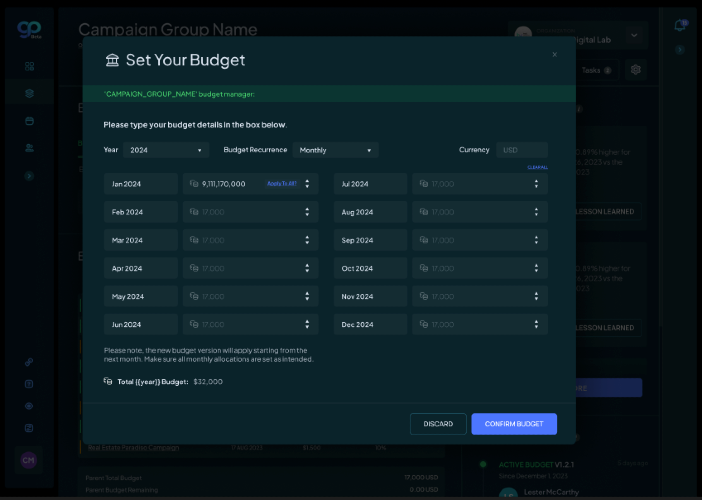Click the Clear All link
The image size is (702, 500).
pyautogui.click(x=537, y=167)
